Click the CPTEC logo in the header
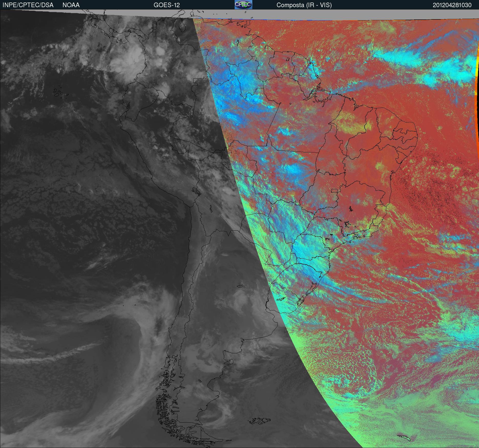This screenshot has width=479, height=448. (243, 5)
